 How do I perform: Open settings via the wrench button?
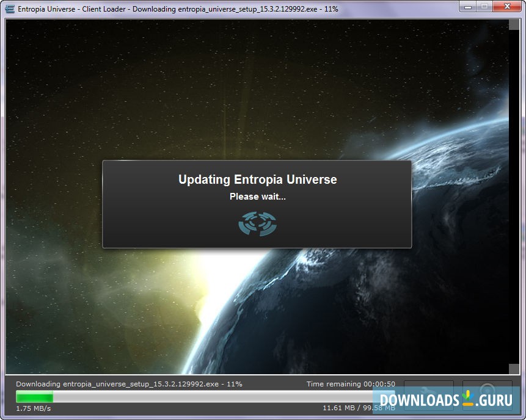point(429,395)
